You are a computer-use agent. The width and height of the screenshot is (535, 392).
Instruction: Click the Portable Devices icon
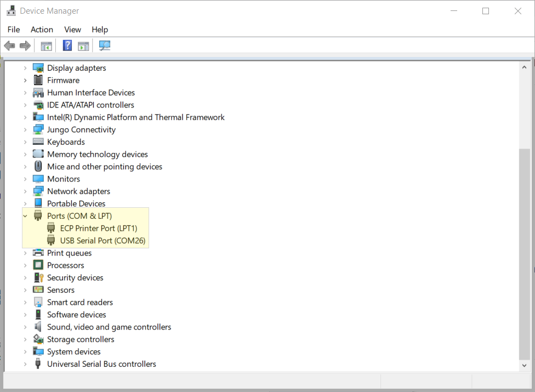[38, 203]
